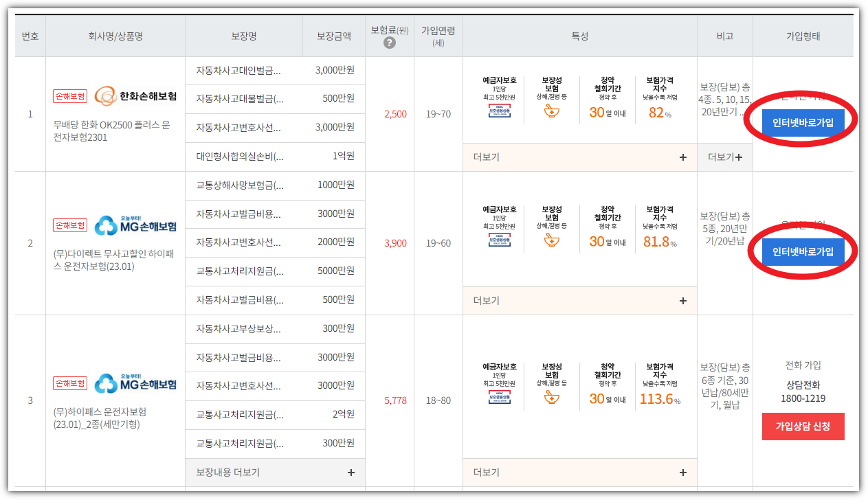Click phone number 1800-1219
The image size is (868, 500).
(x=803, y=398)
